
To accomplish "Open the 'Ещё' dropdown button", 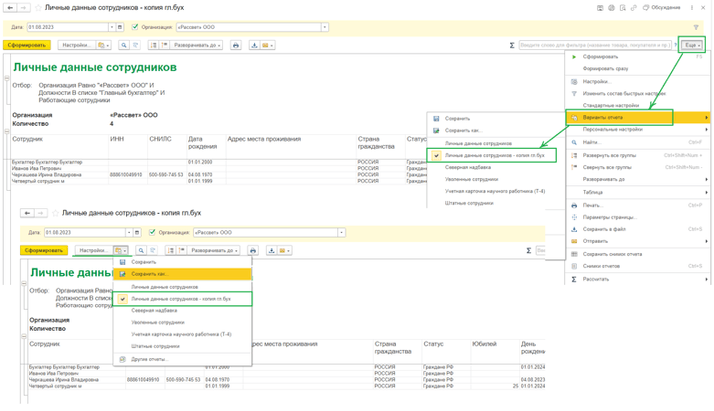I will point(692,45).
